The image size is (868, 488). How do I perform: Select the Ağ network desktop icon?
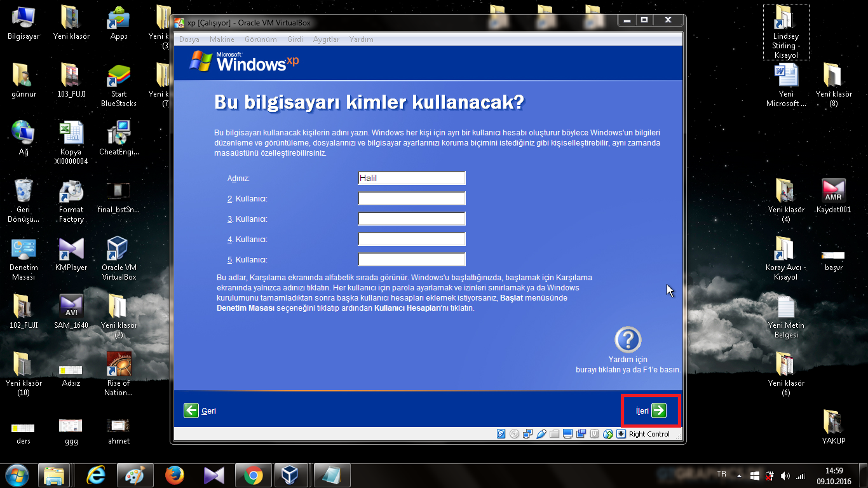click(x=24, y=139)
